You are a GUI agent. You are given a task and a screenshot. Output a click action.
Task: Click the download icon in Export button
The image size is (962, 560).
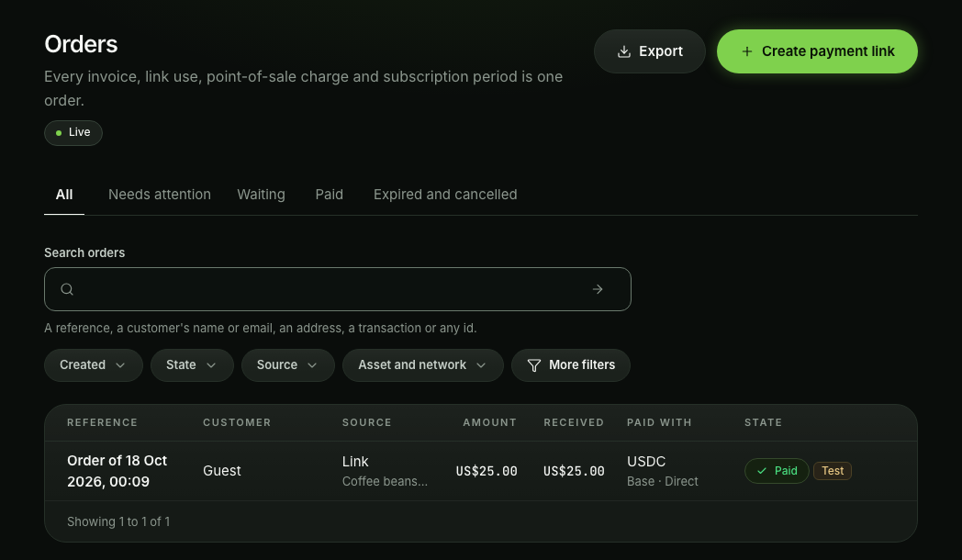[x=624, y=51]
